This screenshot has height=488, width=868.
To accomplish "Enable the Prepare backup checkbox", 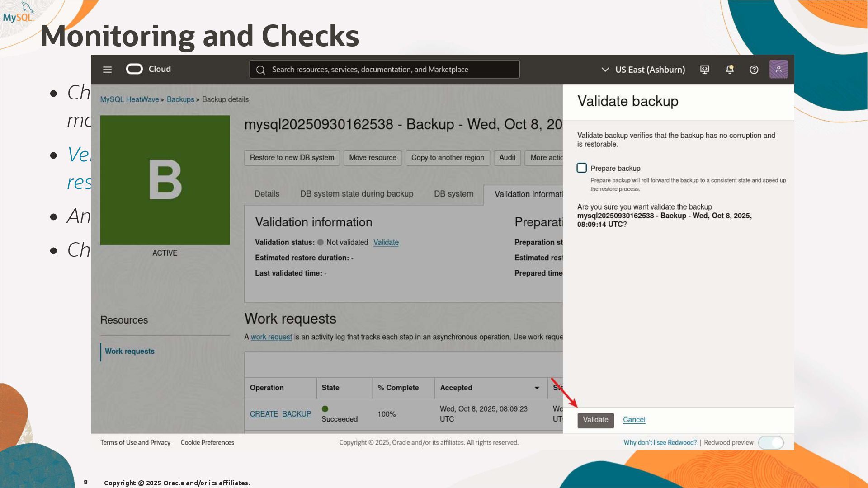I will coord(582,168).
